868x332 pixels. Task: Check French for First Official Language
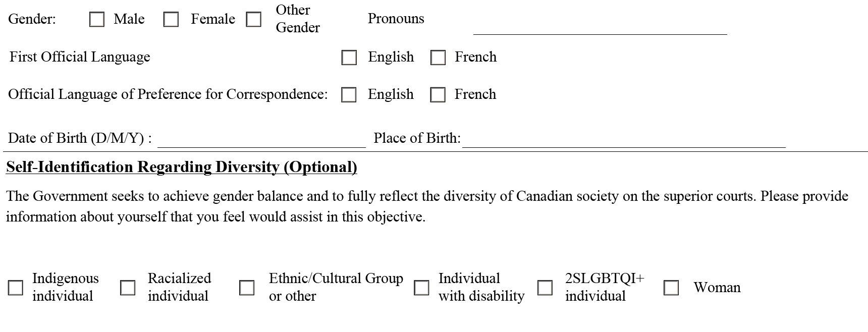tap(438, 58)
